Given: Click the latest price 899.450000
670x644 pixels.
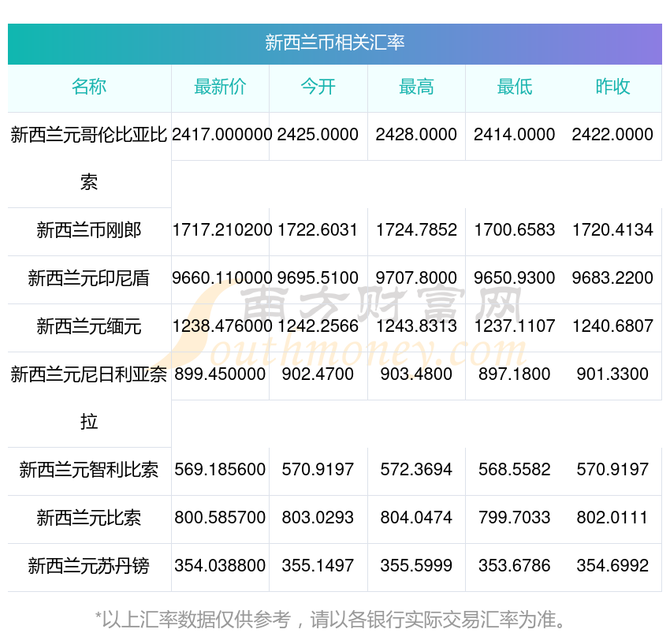Looking at the screenshot, I should pyautogui.click(x=220, y=374).
